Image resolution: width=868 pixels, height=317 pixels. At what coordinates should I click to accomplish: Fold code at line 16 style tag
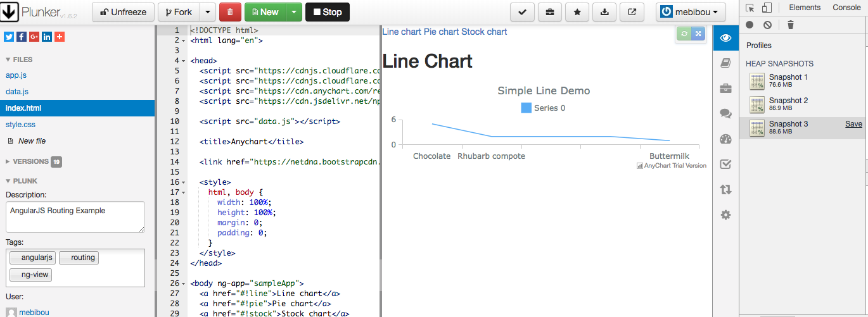183,182
